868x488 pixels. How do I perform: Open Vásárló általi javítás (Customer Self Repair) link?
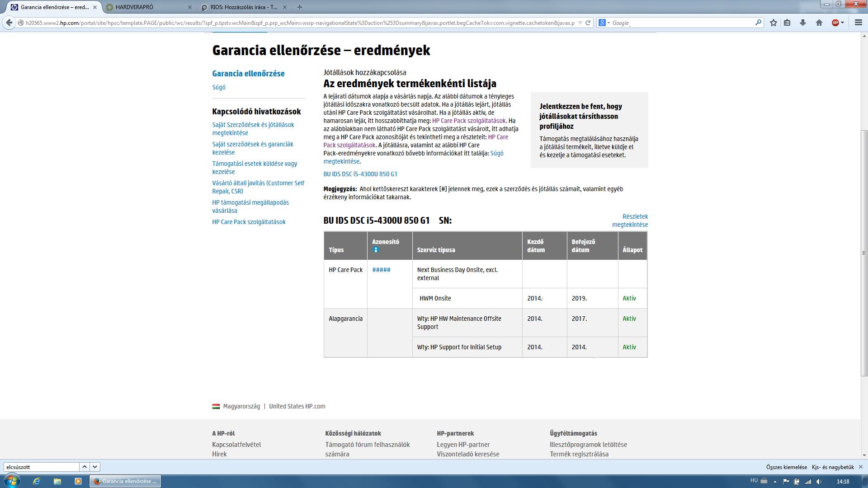coord(258,187)
